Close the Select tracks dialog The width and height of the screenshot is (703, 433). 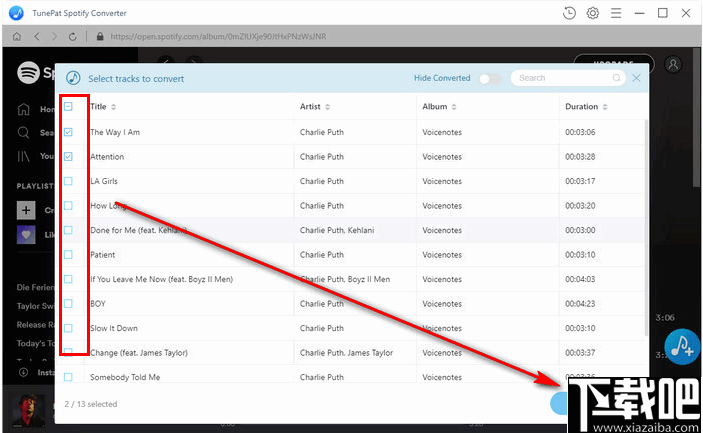tap(636, 78)
